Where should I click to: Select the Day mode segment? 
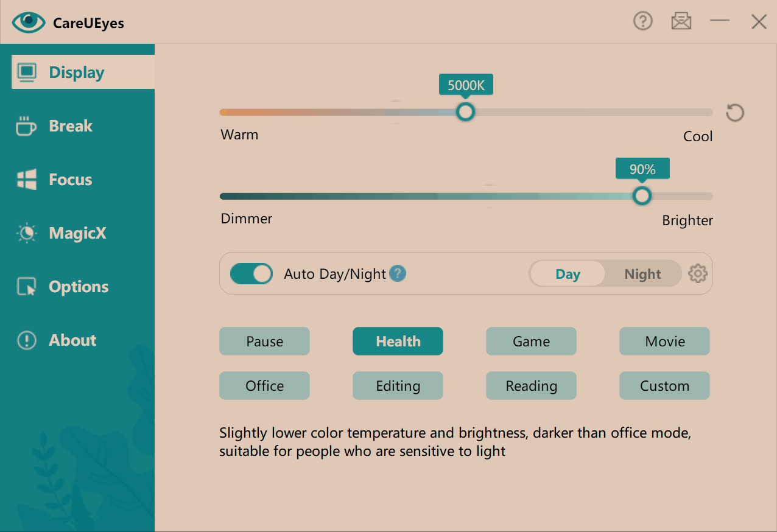(x=568, y=274)
